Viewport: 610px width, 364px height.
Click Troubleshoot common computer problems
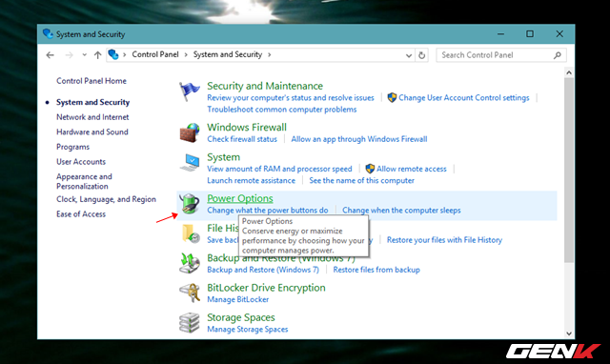[282, 110]
